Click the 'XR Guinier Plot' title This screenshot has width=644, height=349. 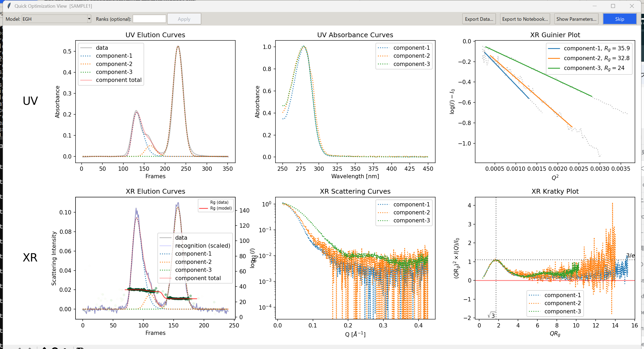[x=555, y=35]
